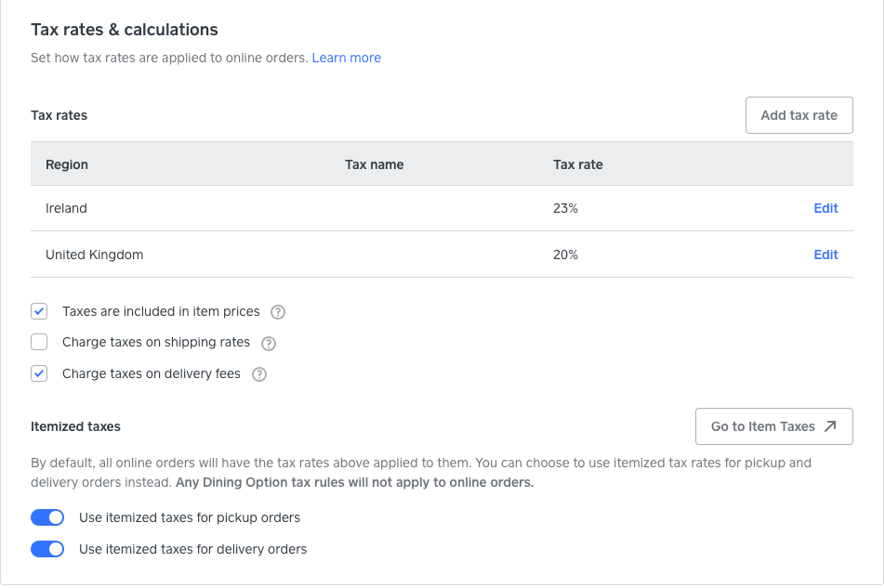Image resolution: width=885 pixels, height=588 pixels.
Task: Open Go to Item Taxes
Action: 773,426
